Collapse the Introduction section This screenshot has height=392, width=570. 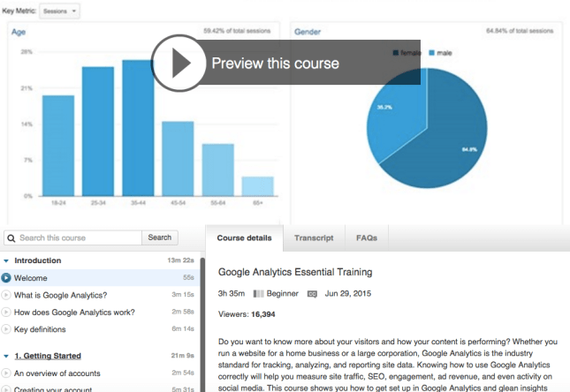click(x=6, y=261)
